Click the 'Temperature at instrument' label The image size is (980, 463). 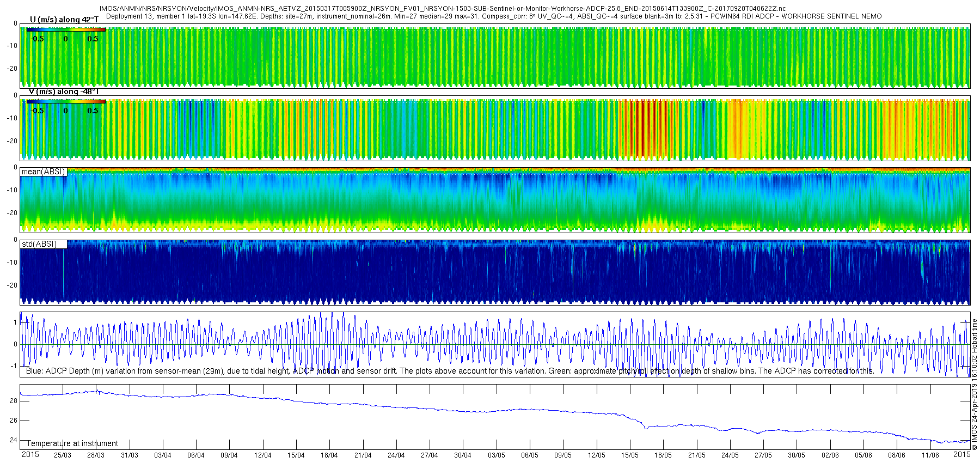[72, 443]
